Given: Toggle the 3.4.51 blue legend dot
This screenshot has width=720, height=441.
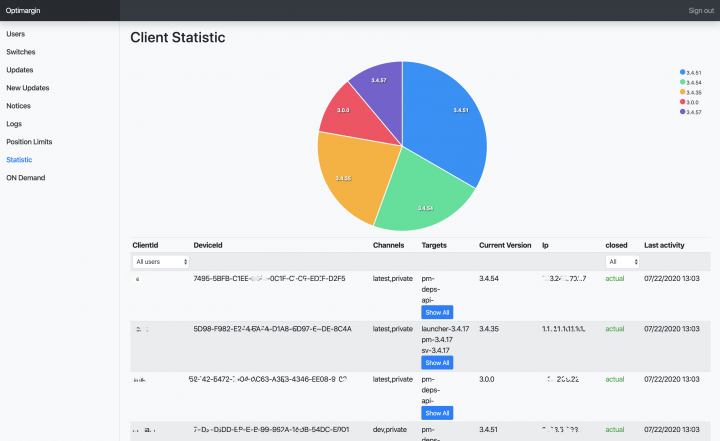Looking at the screenshot, I should click(682, 72).
